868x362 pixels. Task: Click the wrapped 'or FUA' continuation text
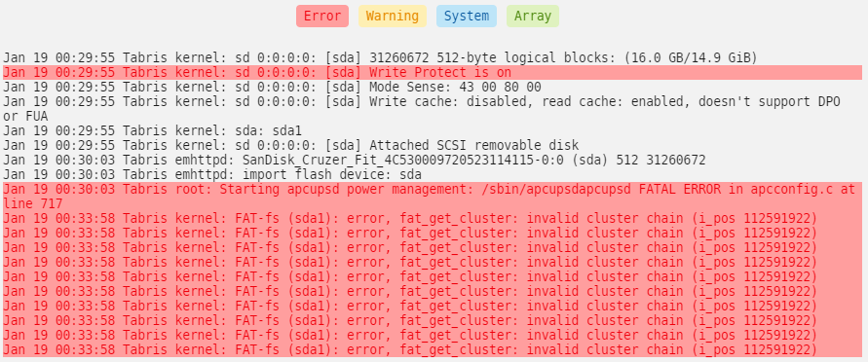[25, 116]
